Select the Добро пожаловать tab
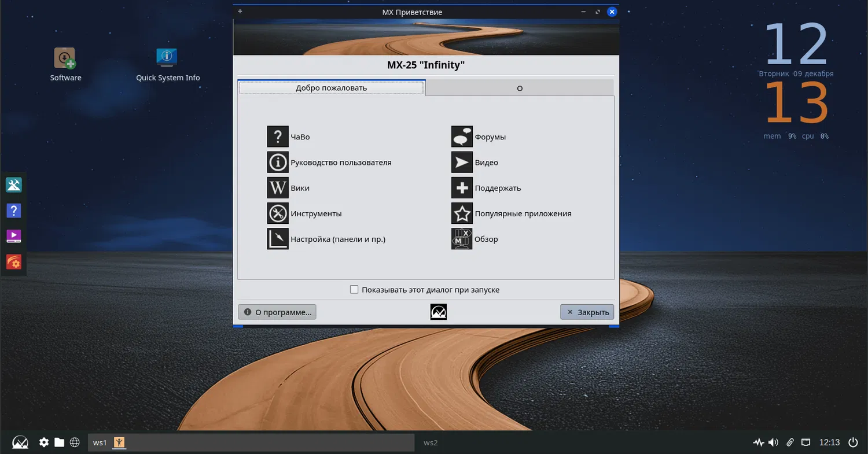868x454 pixels. click(x=331, y=88)
